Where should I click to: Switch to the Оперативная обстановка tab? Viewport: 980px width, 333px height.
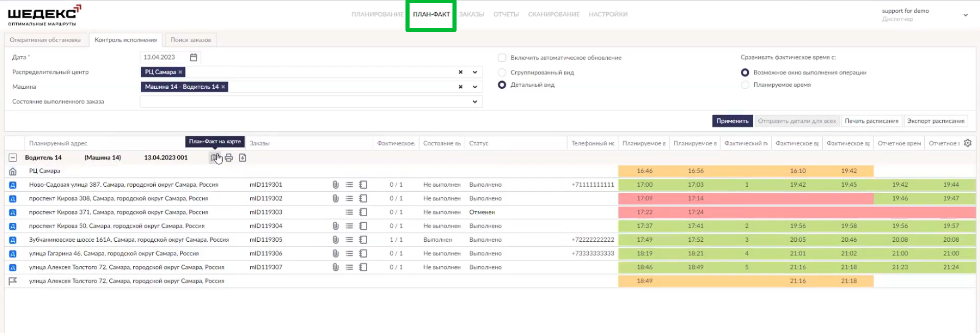[x=45, y=40]
